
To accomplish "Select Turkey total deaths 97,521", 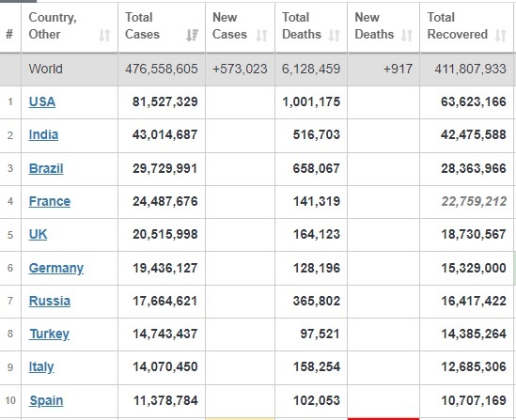I will (x=320, y=334).
